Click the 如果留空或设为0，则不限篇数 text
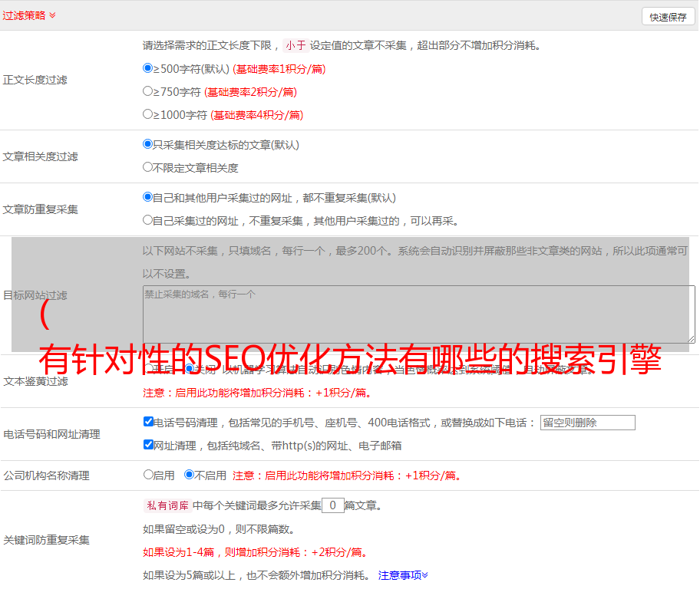700x589 pixels. click(x=219, y=529)
